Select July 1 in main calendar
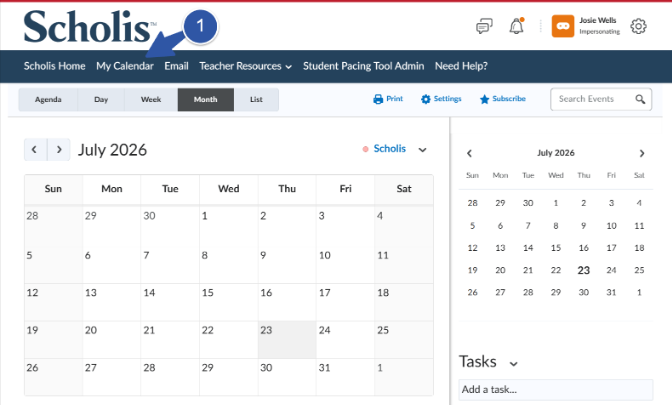Image resolution: width=672 pixels, height=405 pixels. (x=228, y=225)
